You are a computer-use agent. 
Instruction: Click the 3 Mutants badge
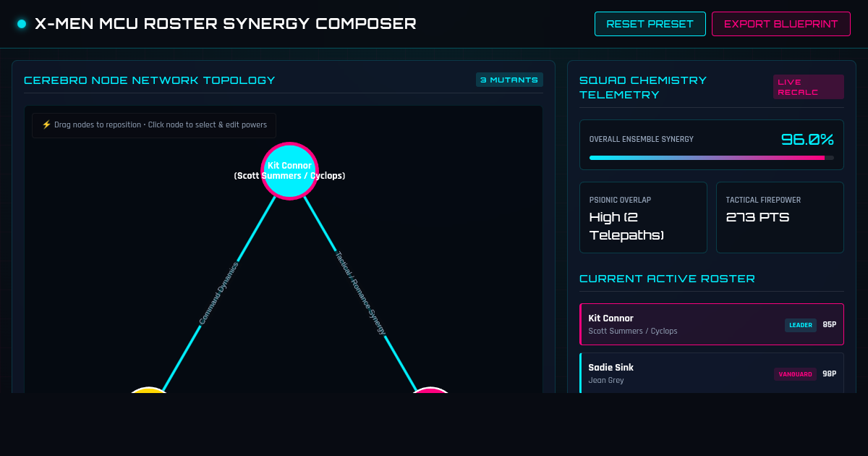point(509,80)
